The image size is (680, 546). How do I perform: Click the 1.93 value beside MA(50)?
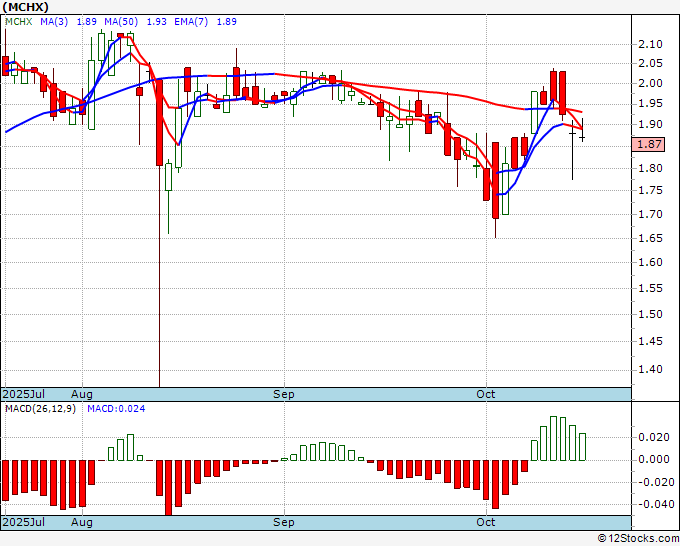157,22
